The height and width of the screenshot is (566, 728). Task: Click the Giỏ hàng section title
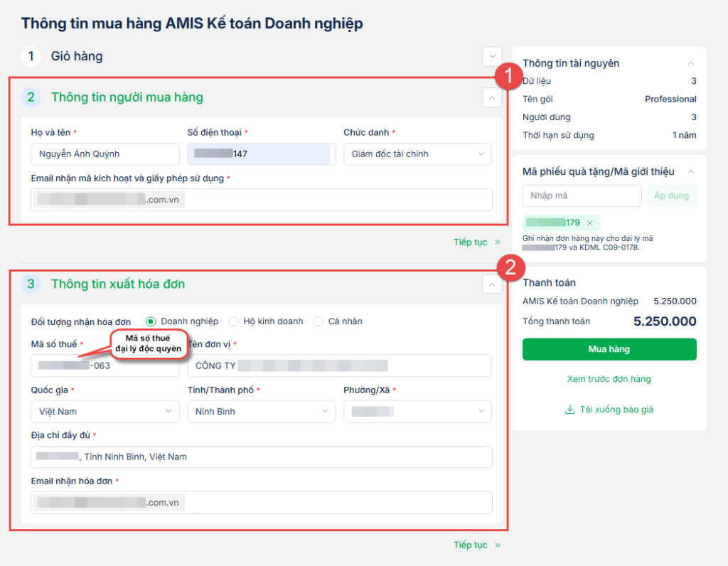77,56
